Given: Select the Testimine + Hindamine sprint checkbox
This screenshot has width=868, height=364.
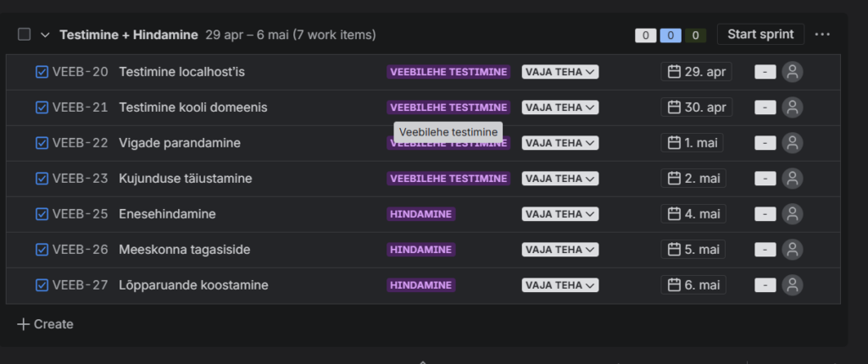Looking at the screenshot, I should pyautogui.click(x=24, y=35).
